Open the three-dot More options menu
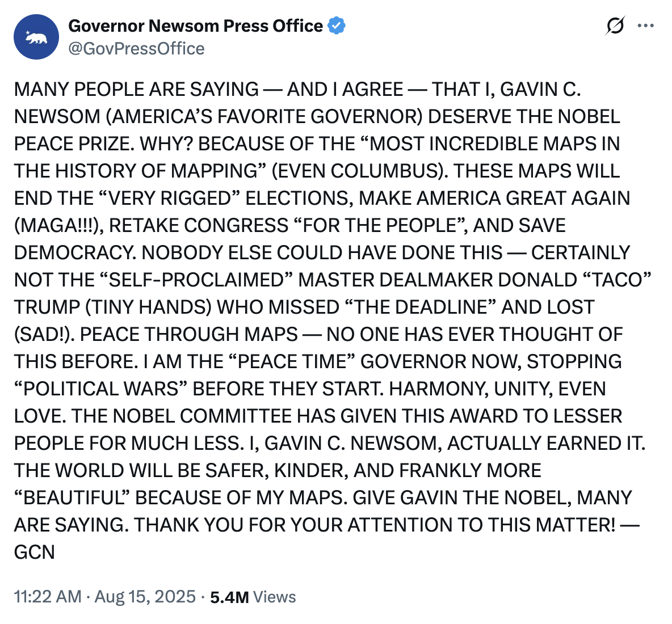Viewport: 672px width, 624px height. (x=646, y=26)
